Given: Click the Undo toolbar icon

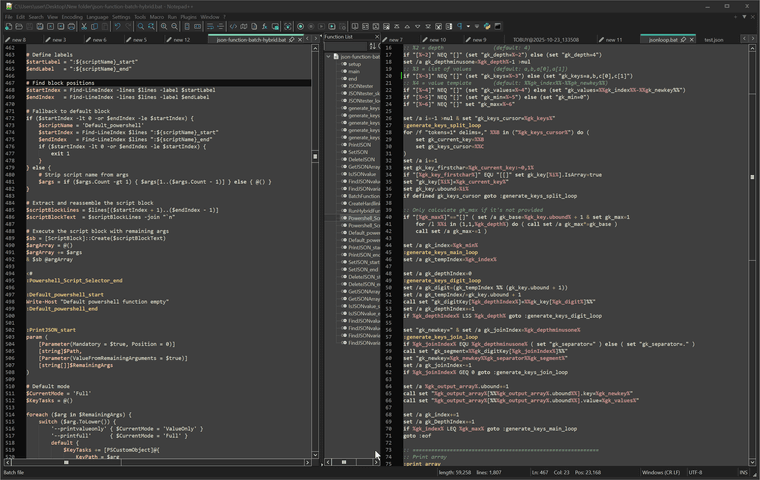Looking at the screenshot, I should (117, 27).
